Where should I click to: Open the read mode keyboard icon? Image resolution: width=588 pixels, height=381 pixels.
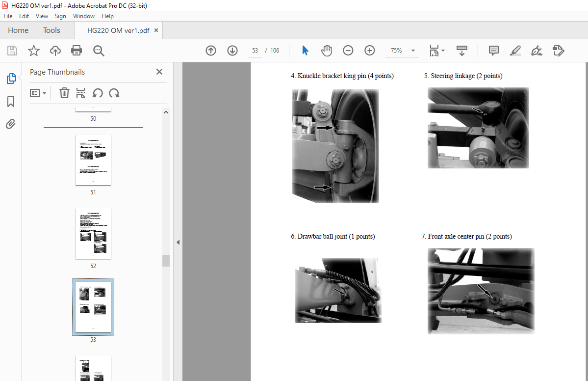461,50
